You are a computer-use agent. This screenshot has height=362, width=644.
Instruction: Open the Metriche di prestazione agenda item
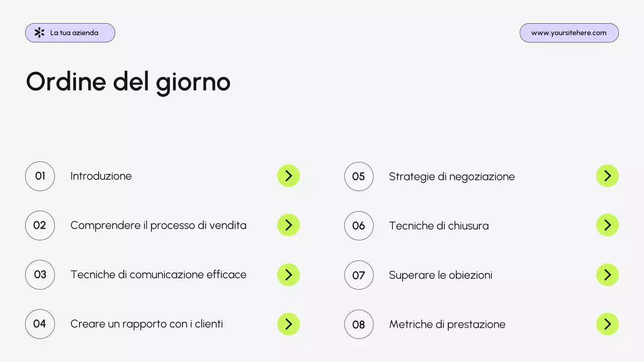click(447, 324)
